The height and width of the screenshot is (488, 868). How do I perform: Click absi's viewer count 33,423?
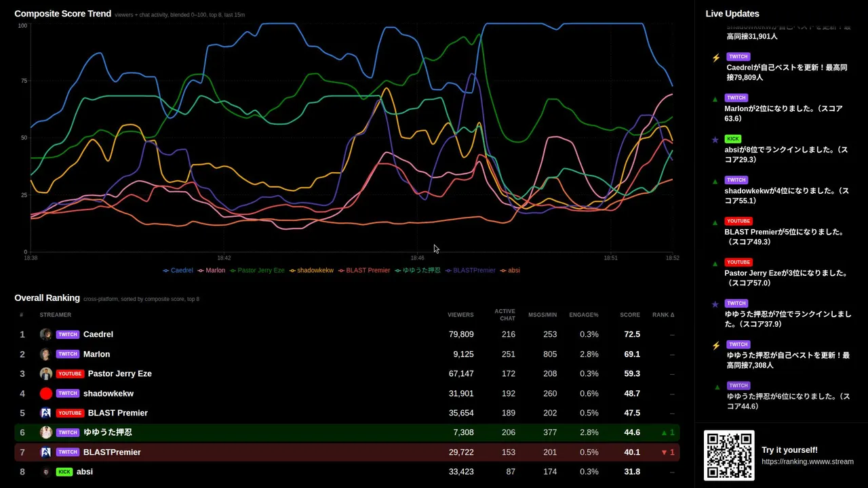(x=461, y=472)
